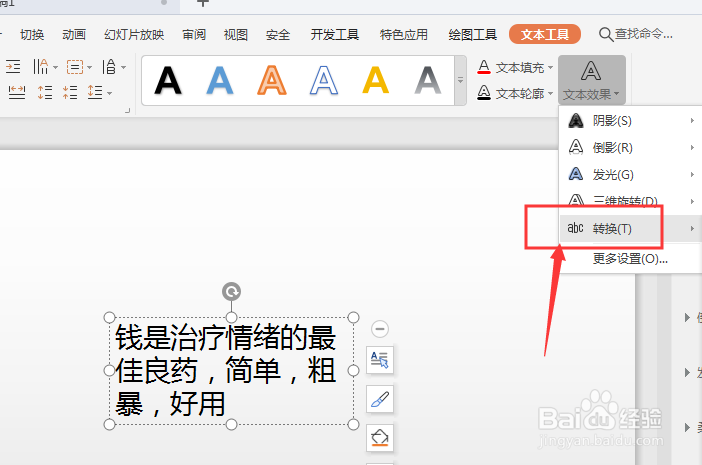Open the 动画 ribbon tab
This screenshot has height=465, width=702.
click(x=74, y=34)
